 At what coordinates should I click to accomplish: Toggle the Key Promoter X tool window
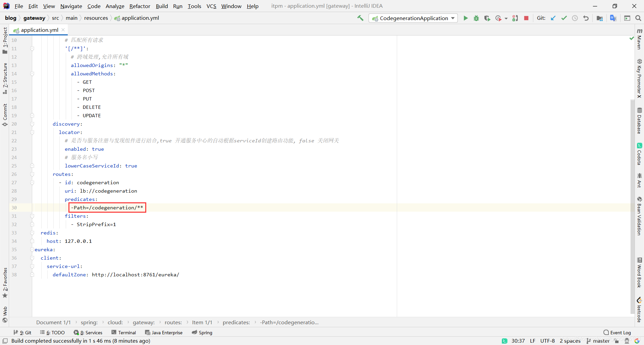[x=639, y=78]
